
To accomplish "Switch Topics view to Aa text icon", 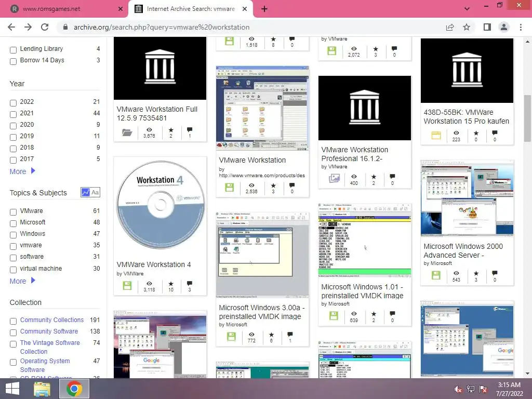I will point(96,192).
